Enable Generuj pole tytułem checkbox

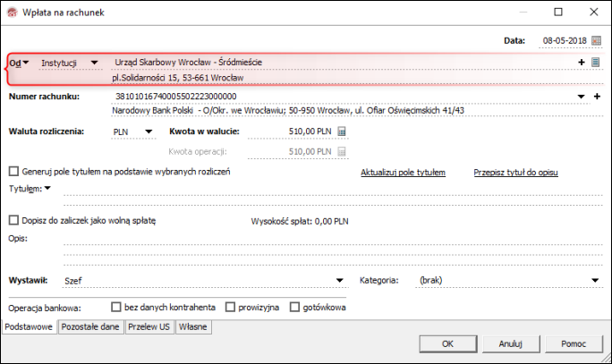(13, 171)
